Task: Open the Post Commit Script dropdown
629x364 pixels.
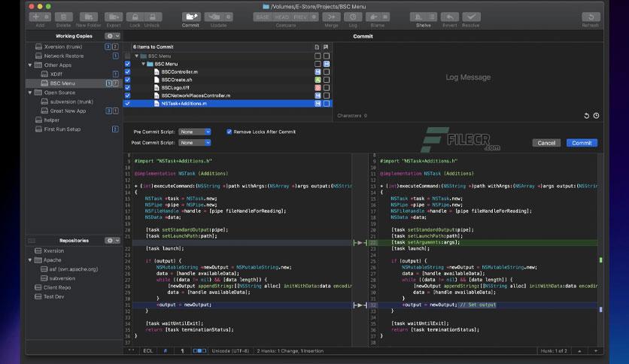Action: point(195,142)
